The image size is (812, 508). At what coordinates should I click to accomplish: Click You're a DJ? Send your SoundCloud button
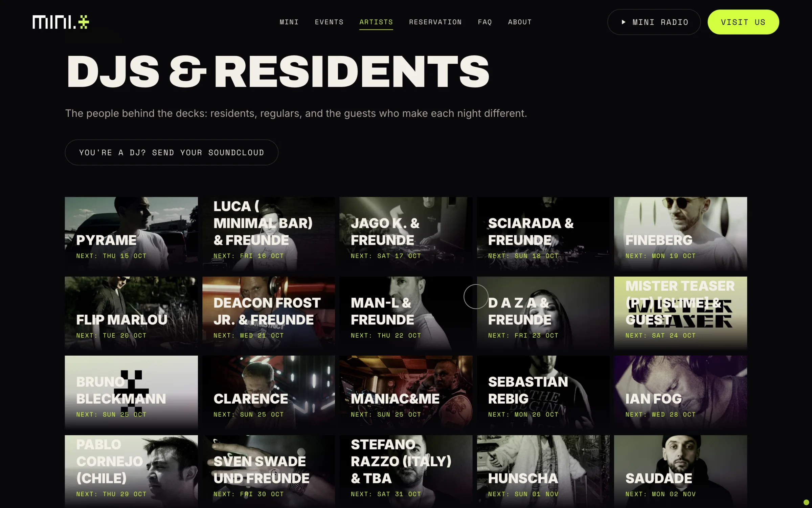coord(172,152)
